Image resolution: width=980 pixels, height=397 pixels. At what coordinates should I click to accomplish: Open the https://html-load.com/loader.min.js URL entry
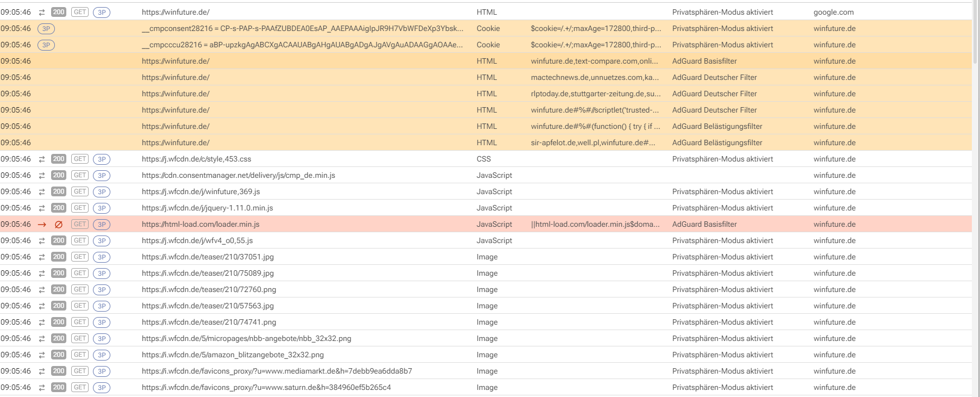point(201,224)
